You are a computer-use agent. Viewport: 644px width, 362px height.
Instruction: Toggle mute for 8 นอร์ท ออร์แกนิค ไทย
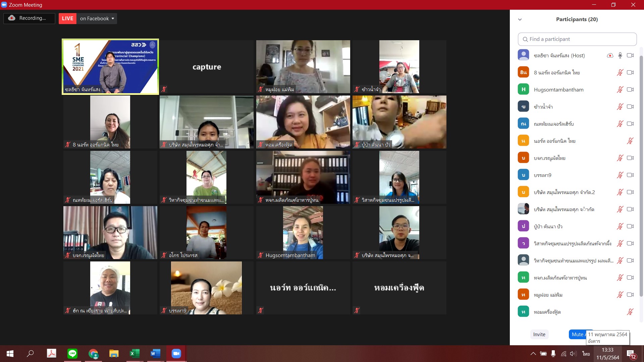point(620,72)
